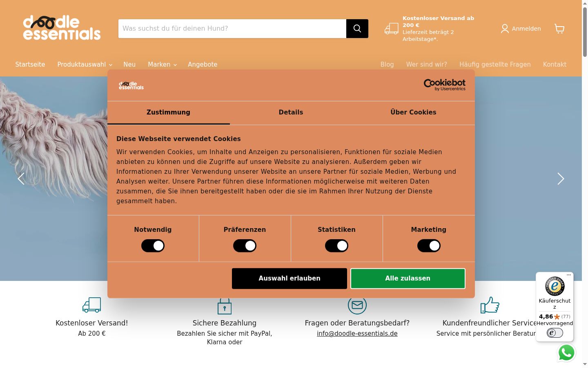Click the delivery truck icon in header
588x368 pixels.
tap(392, 29)
